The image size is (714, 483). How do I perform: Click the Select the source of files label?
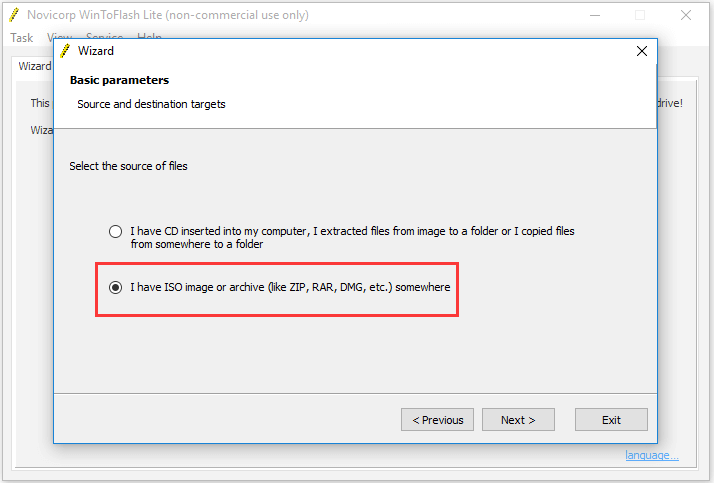click(x=128, y=166)
